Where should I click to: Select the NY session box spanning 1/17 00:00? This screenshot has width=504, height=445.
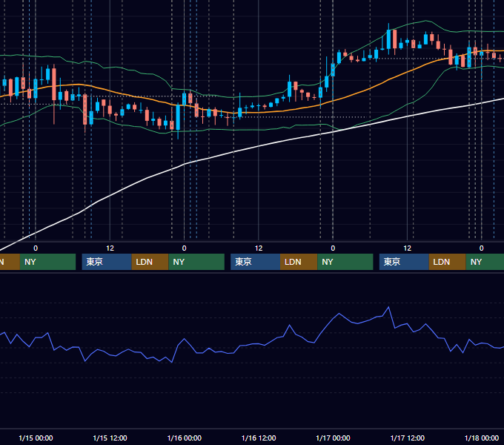click(x=345, y=262)
